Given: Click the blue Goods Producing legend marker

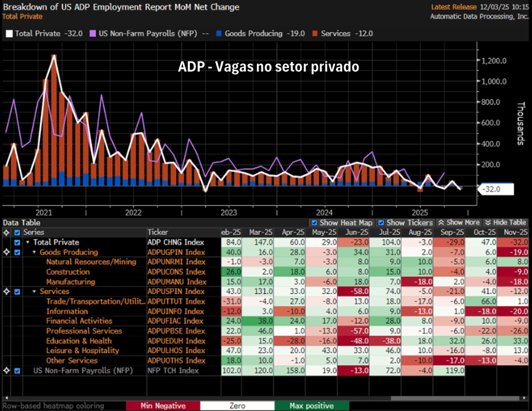Looking at the screenshot, I should tap(219, 34).
